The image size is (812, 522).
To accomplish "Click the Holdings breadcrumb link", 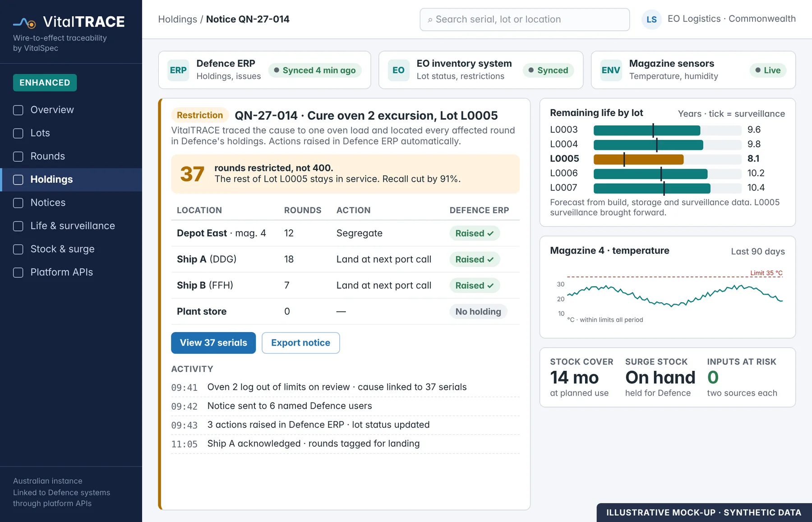I will pos(178,19).
